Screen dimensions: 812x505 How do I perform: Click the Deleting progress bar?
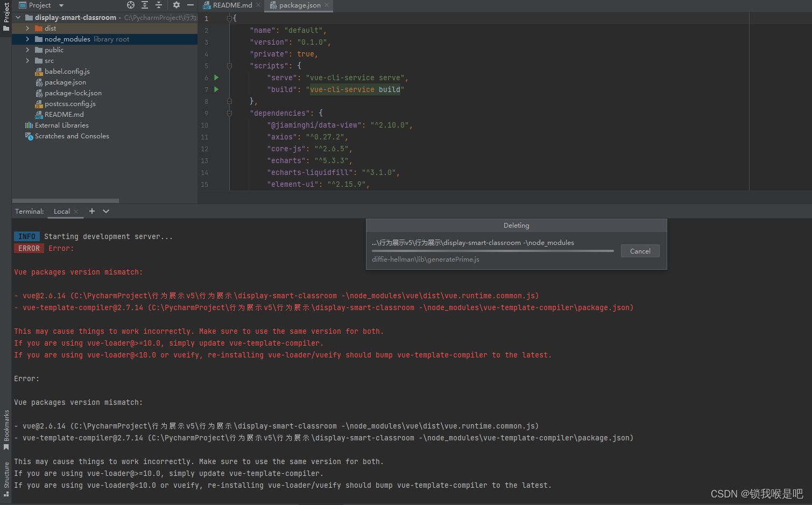tap(493, 251)
